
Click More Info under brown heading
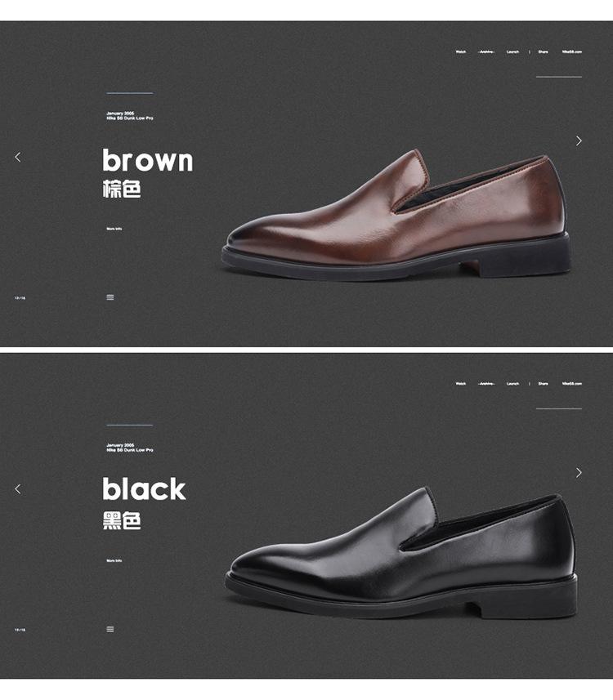[114, 229]
